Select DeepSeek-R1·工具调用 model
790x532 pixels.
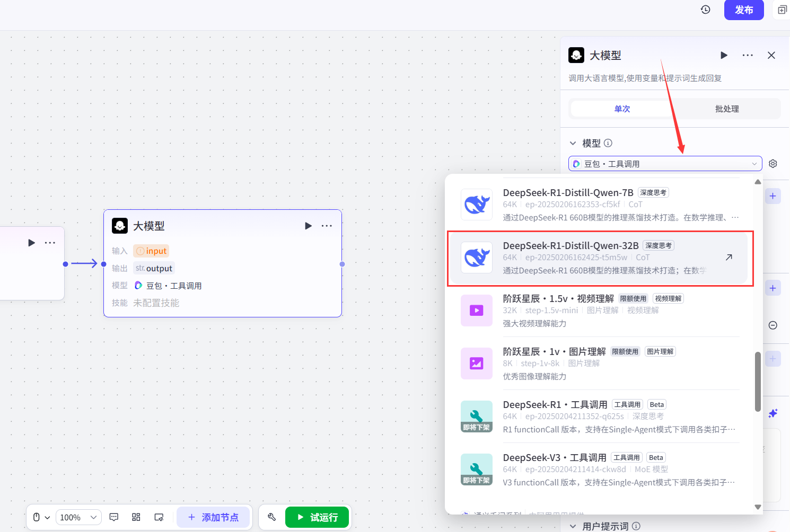tap(599, 416)
